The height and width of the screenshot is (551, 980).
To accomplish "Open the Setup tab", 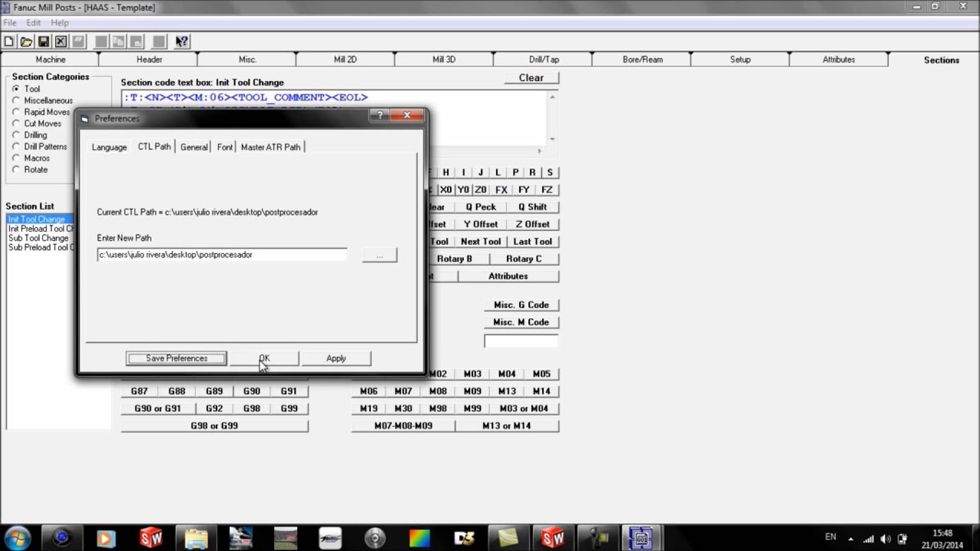I will point(740,60).
